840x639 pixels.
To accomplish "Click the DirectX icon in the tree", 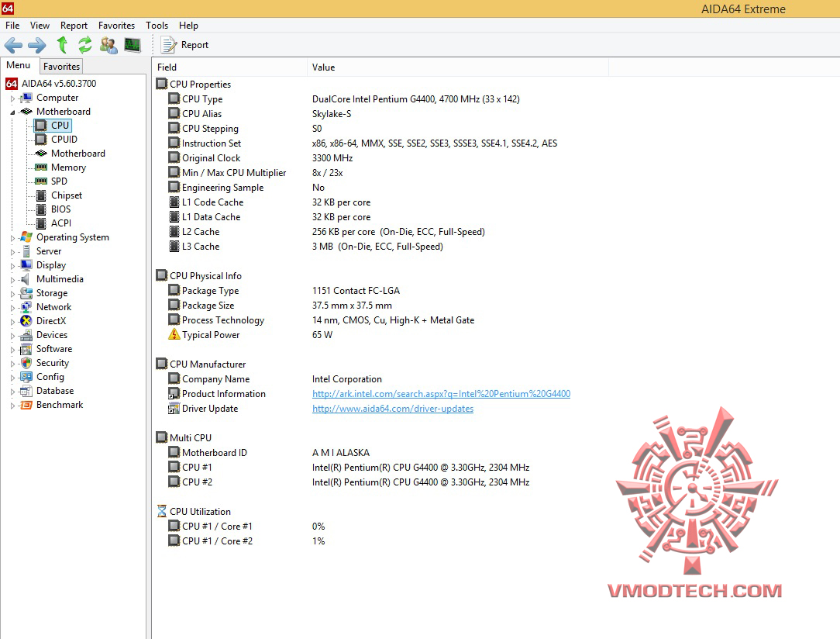I will [26, 320].
